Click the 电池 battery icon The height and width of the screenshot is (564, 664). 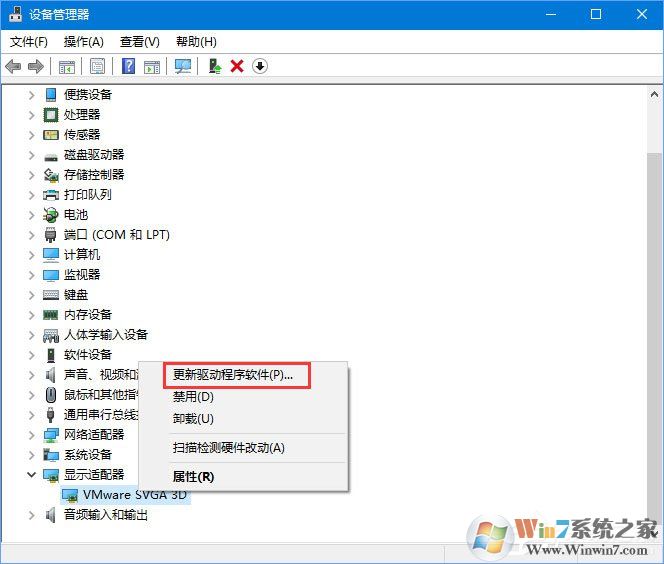point(50,215)
